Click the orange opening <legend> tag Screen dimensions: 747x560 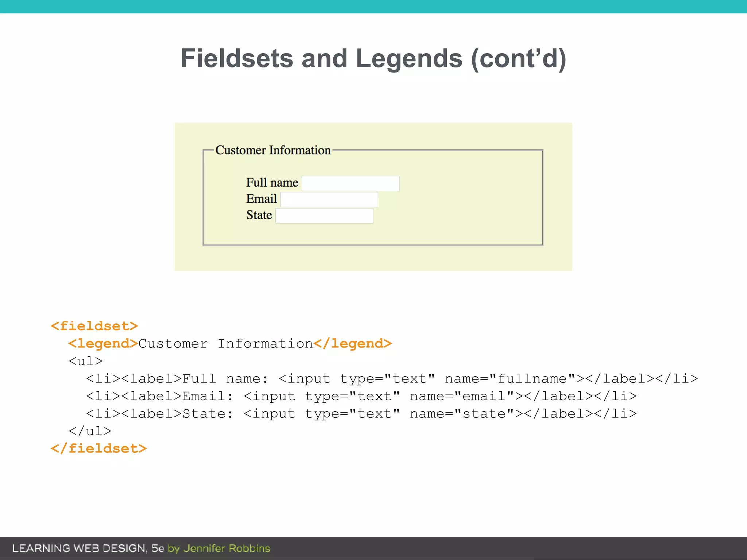(x=103, y=343)
